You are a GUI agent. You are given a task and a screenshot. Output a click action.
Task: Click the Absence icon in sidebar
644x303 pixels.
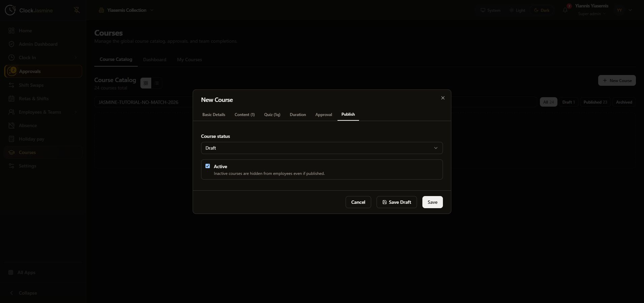click(11, 125)
